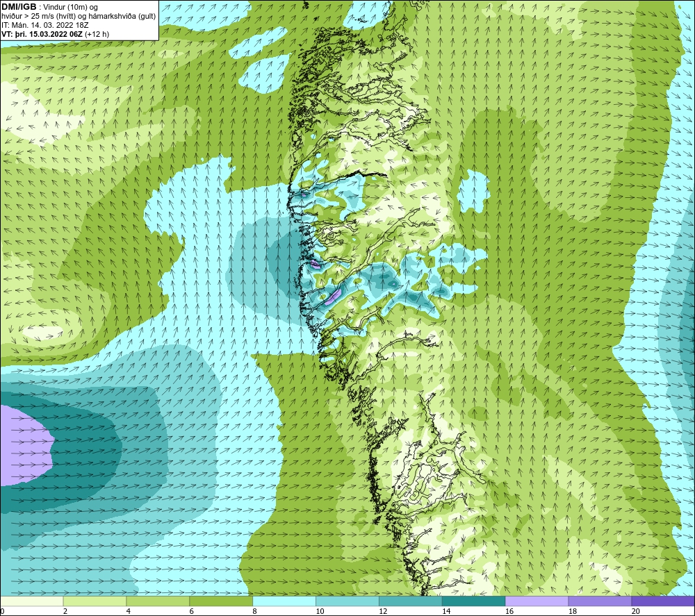Click the scale label '12'

pyautogui.click(x=383, y=611)
